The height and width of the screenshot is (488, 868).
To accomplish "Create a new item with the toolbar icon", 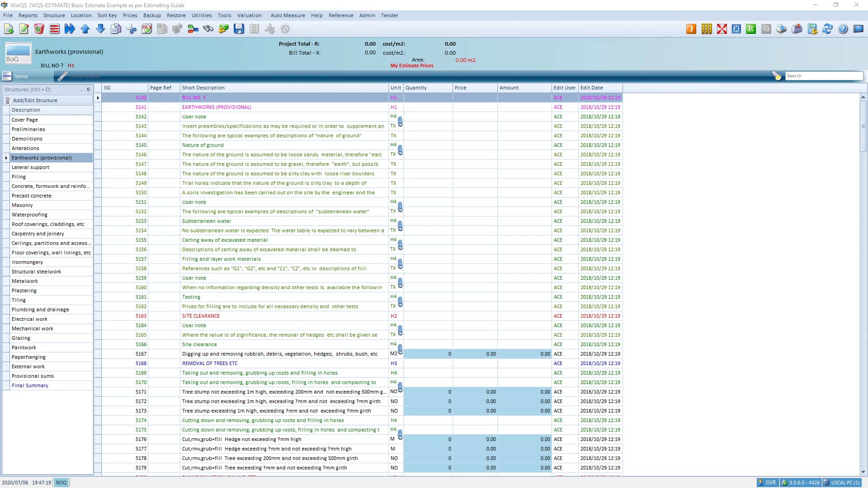I will pyautogui.click(x=8, y=28).
